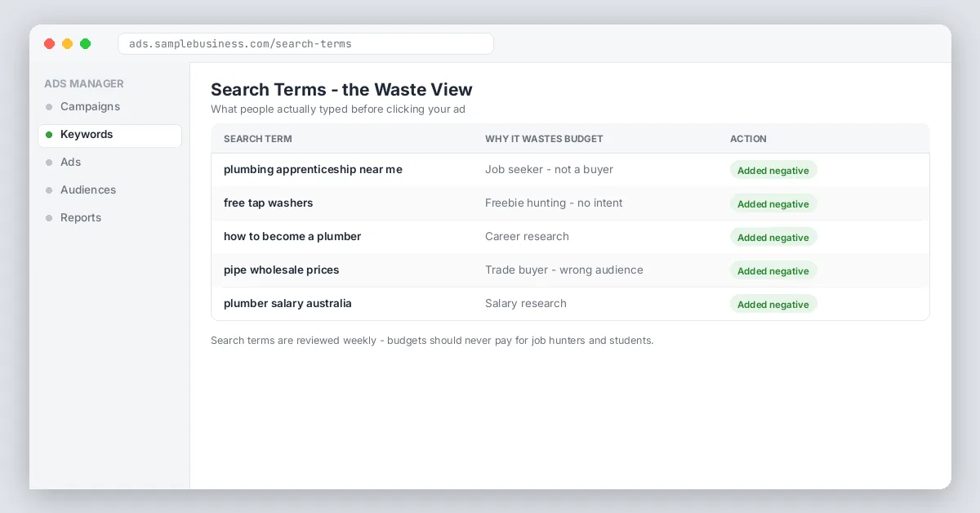
Task: Click the 'Salary research' reason cell
Action: point(525,304)
